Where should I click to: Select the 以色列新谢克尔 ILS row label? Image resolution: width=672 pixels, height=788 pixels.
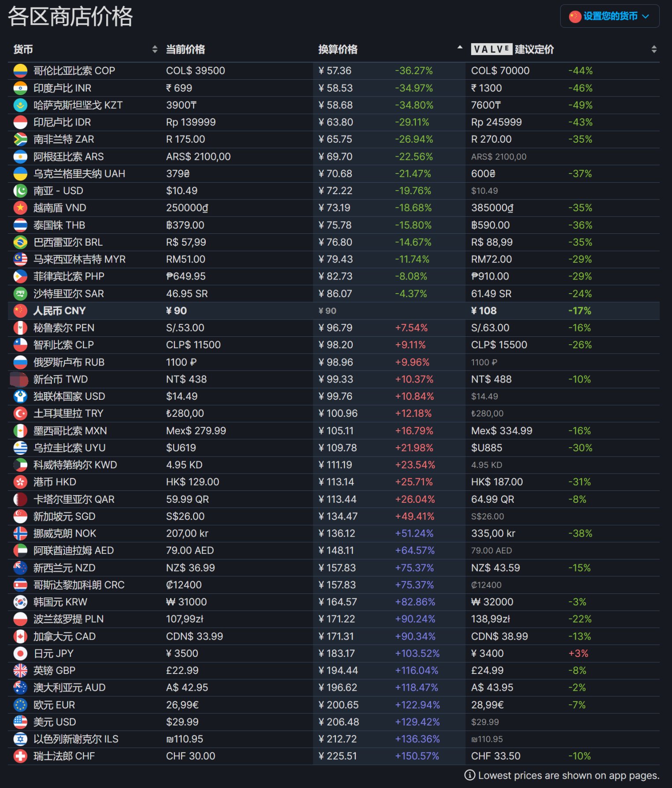pos(76,739)
